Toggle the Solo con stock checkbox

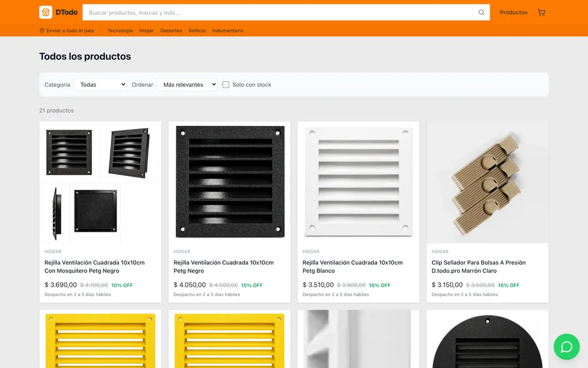pos(226,85)
